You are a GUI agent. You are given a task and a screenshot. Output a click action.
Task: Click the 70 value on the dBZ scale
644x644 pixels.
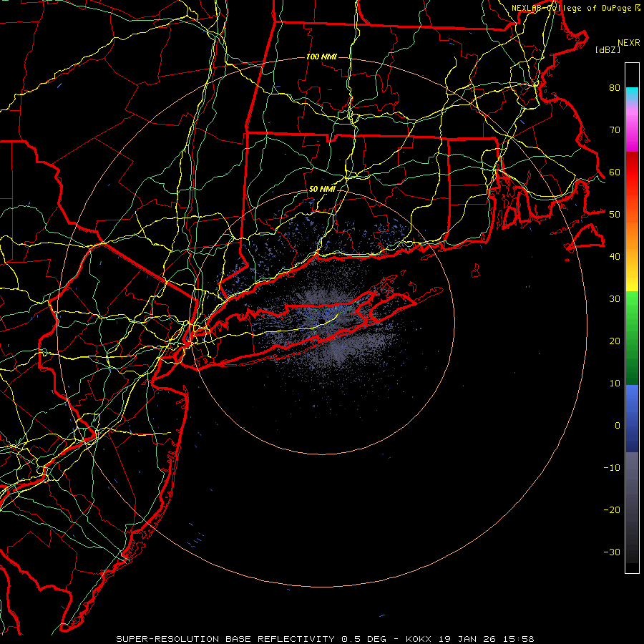(615, 130)
